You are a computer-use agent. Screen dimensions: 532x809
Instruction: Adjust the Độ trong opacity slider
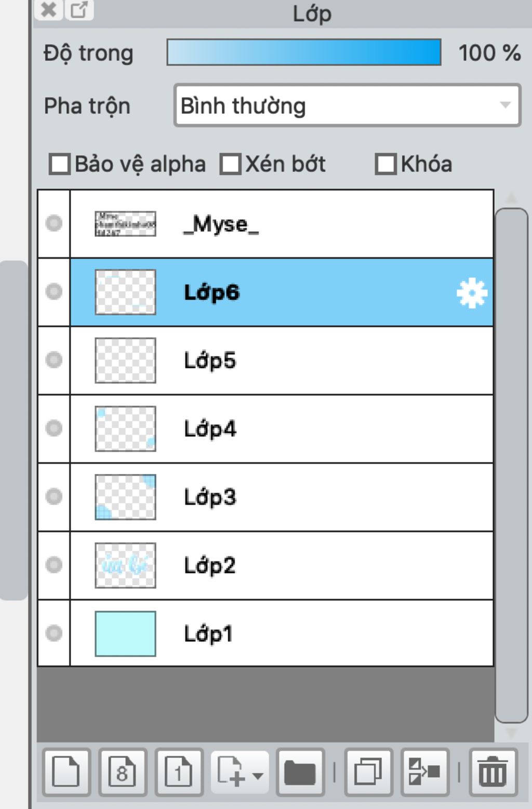click(x=304, y=52)
